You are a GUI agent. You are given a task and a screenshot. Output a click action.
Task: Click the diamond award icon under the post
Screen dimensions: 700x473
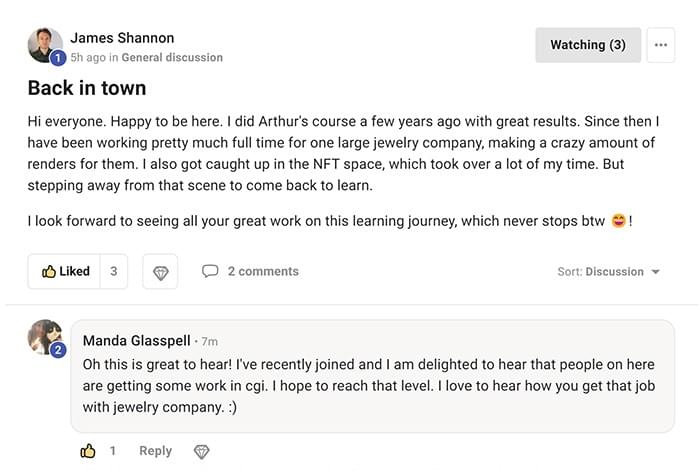coord(160,272)
